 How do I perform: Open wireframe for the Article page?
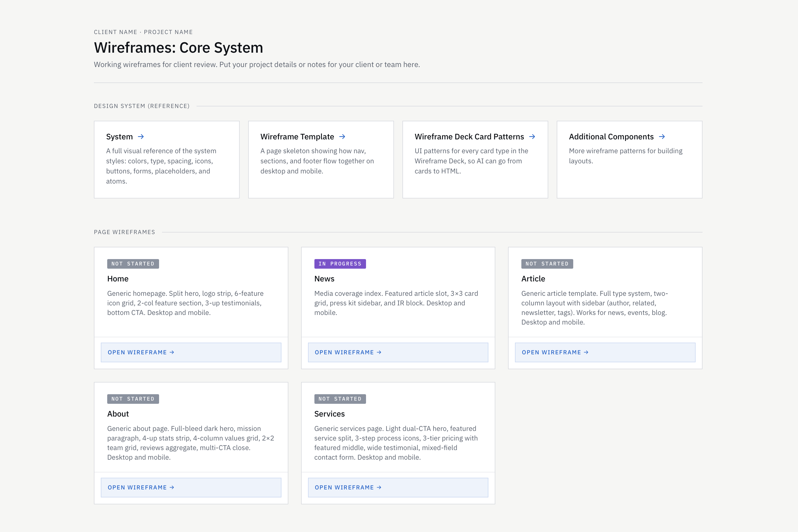tap(605, 352)
